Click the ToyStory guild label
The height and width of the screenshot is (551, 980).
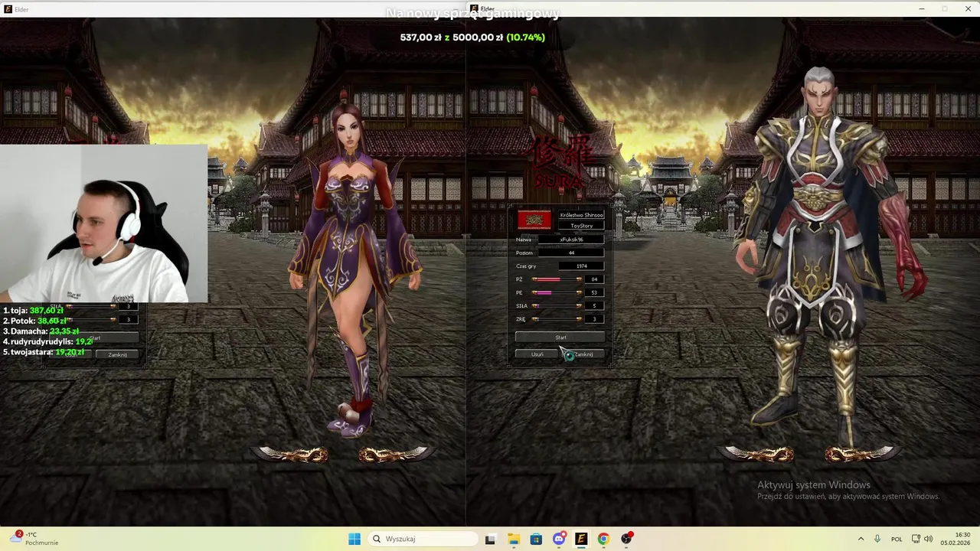point(582,226)
